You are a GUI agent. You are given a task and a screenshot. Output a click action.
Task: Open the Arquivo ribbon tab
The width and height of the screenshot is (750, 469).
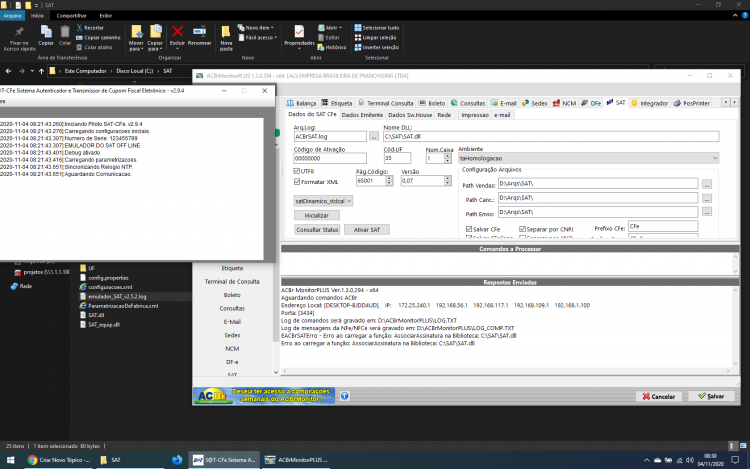click(12, 16)
